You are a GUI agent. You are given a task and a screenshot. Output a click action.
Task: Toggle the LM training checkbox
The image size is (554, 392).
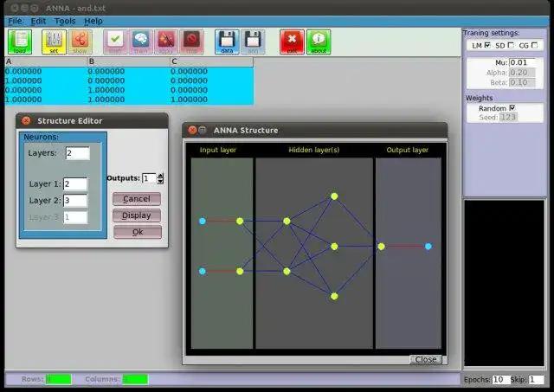click(487, 45)
